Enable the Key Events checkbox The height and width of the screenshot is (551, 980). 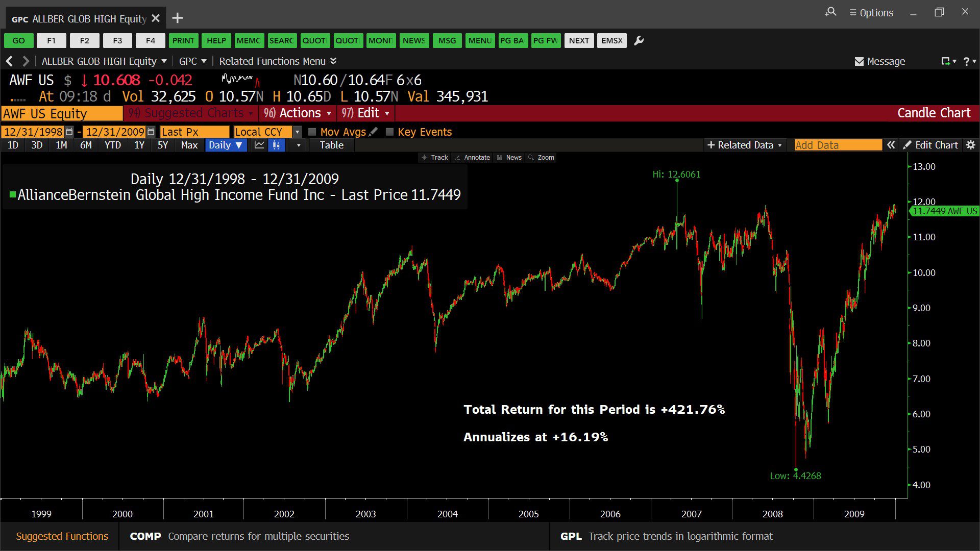(x=389, y=132)
